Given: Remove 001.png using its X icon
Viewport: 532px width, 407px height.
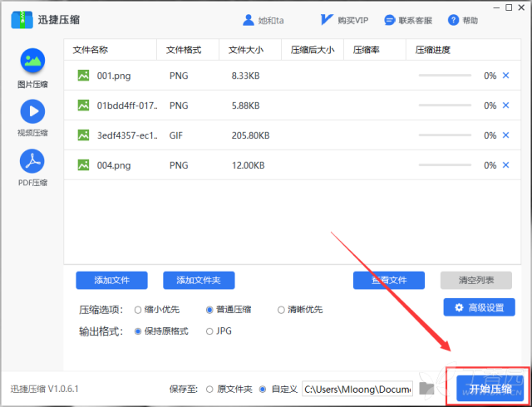Looking at the screenshot, I should [505, 76].
